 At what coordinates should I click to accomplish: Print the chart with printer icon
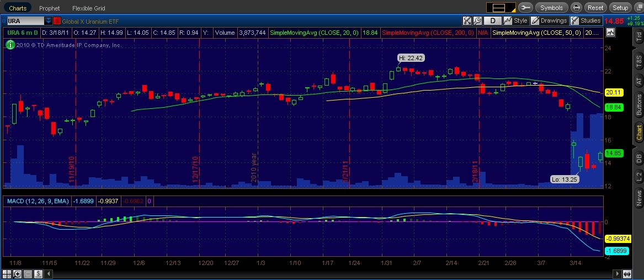(577, 7)
